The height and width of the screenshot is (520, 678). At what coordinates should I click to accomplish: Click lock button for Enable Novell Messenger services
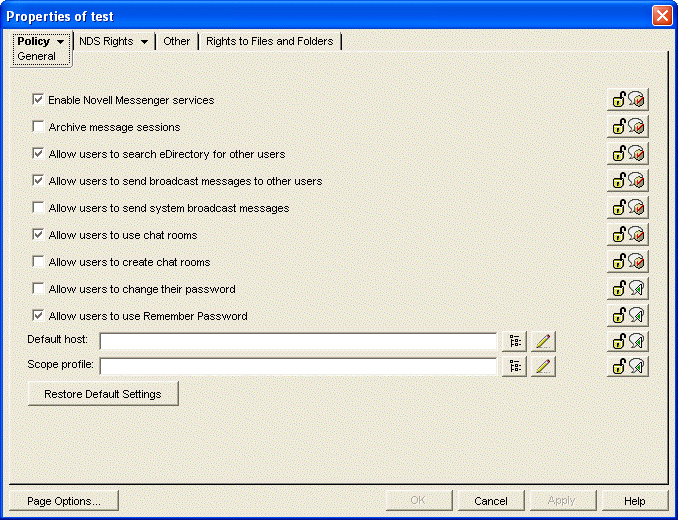coord(627,100)
